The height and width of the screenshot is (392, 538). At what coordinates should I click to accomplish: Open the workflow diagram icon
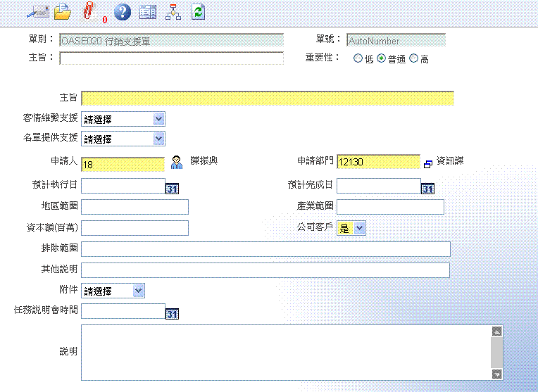pos(173,11)
